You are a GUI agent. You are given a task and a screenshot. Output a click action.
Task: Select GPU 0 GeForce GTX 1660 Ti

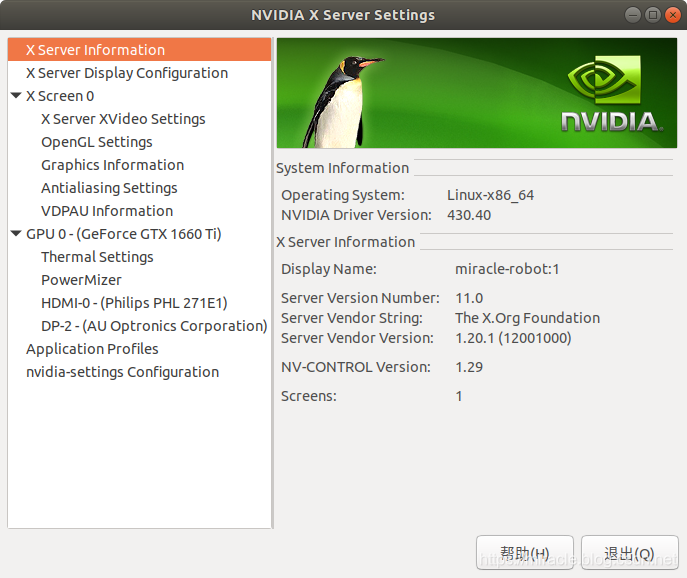click(x=139, y=234)
